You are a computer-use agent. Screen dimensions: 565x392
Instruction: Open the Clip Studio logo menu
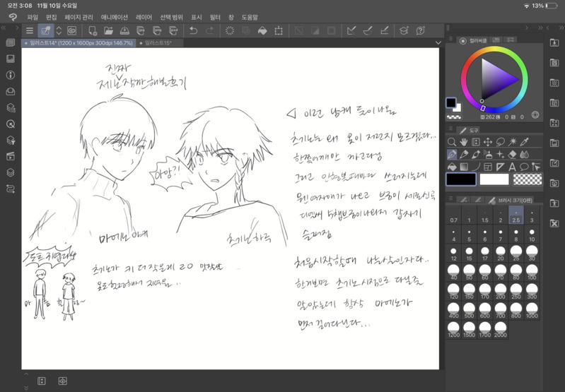[x=13, y=17]
